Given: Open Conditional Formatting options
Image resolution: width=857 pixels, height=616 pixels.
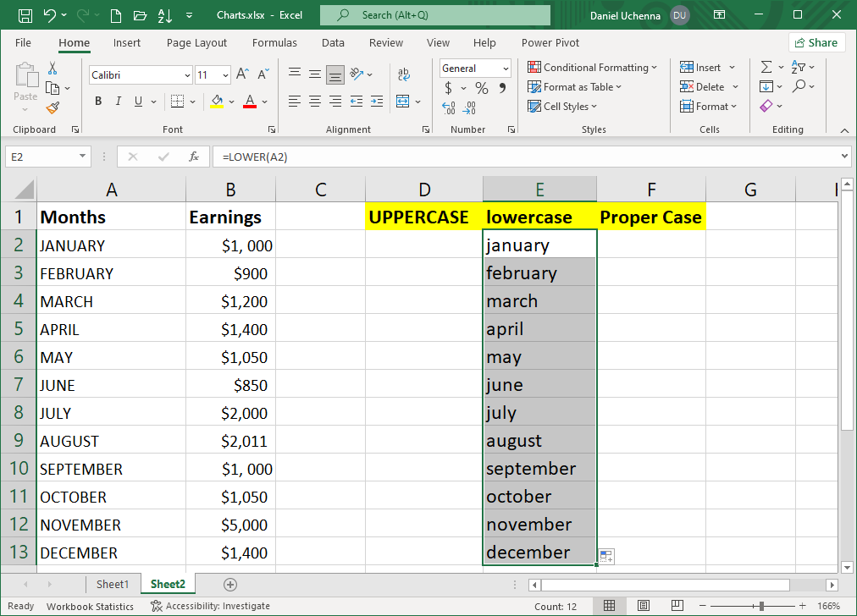Looking at the screenshot, I should coord(592,67).
